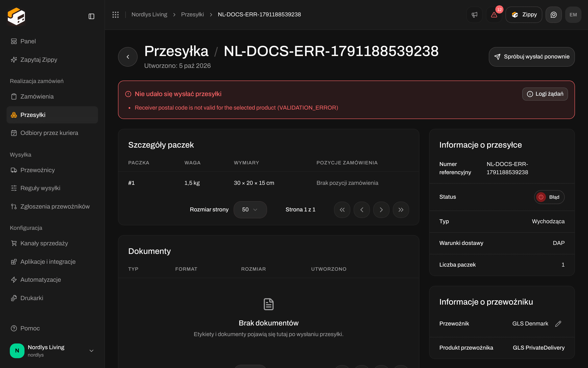Open EM user avatar menu

[573, 15]
